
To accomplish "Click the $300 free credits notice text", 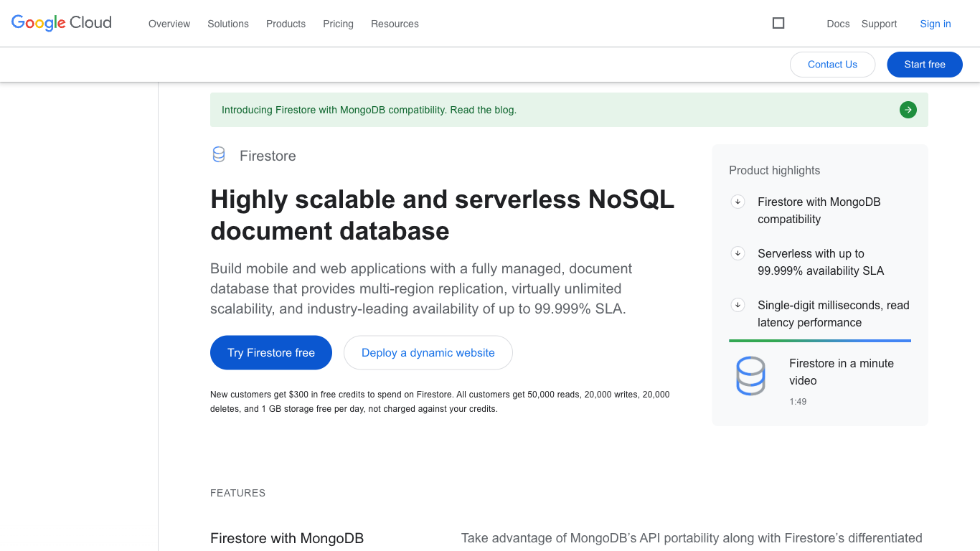I will coord(440,402).
